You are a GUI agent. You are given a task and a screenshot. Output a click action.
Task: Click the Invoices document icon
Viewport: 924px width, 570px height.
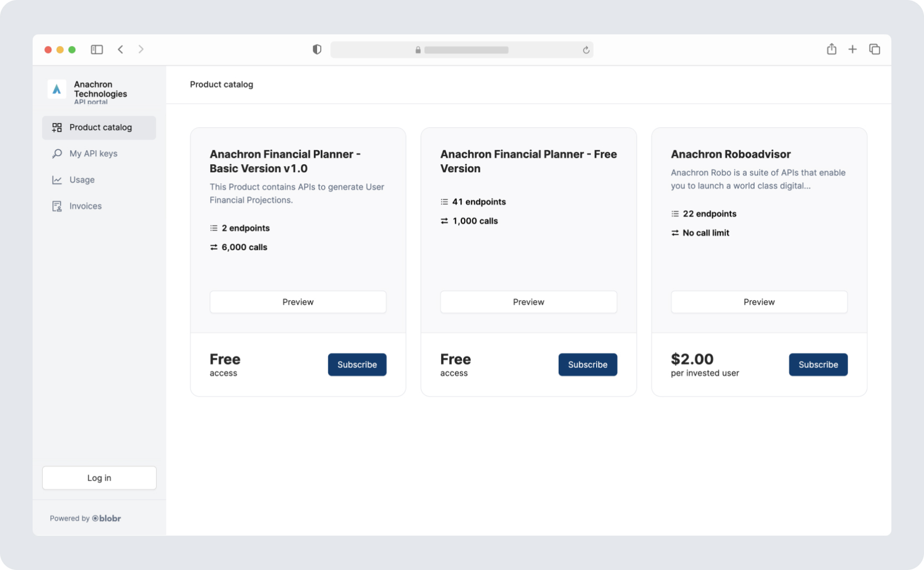tap(57, 206)
